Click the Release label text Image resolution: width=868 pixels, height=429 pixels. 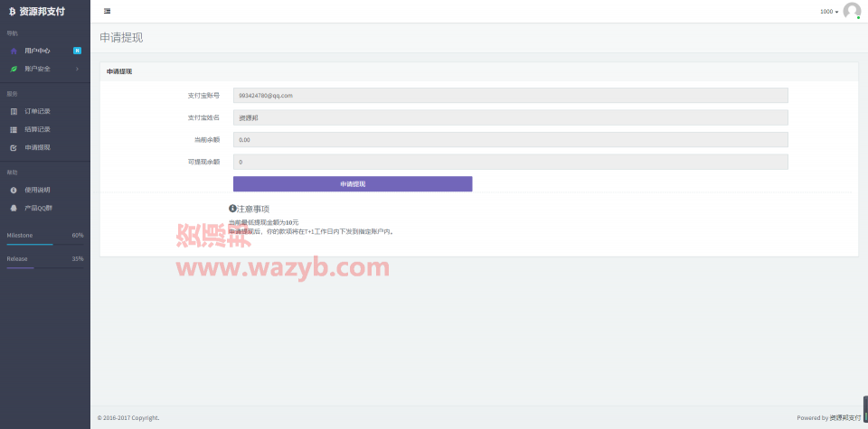point(17,258)
